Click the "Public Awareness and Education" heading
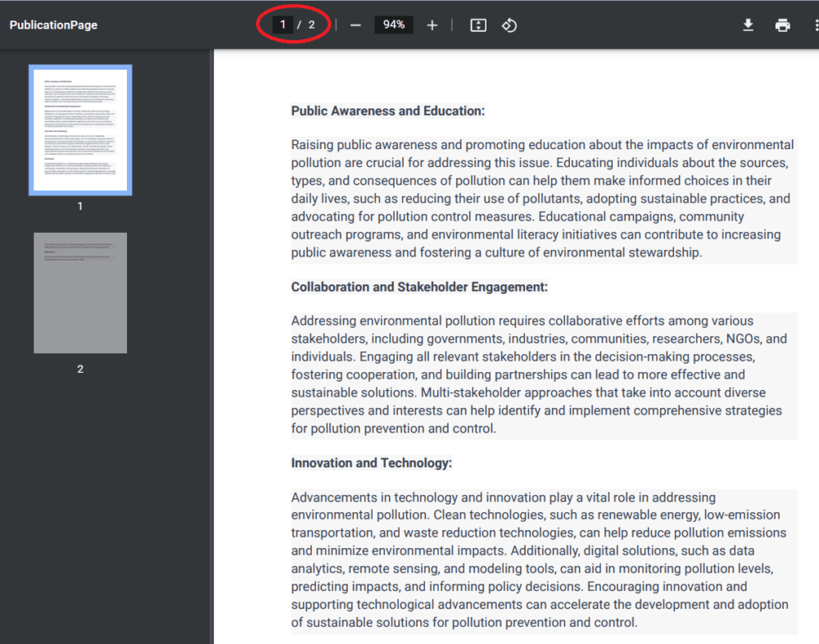 pyautogui.click(x=387, y=111)
